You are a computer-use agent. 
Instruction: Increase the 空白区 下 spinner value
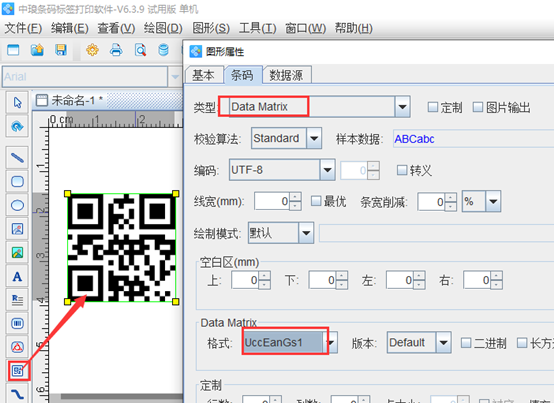(x=342, y=276)
